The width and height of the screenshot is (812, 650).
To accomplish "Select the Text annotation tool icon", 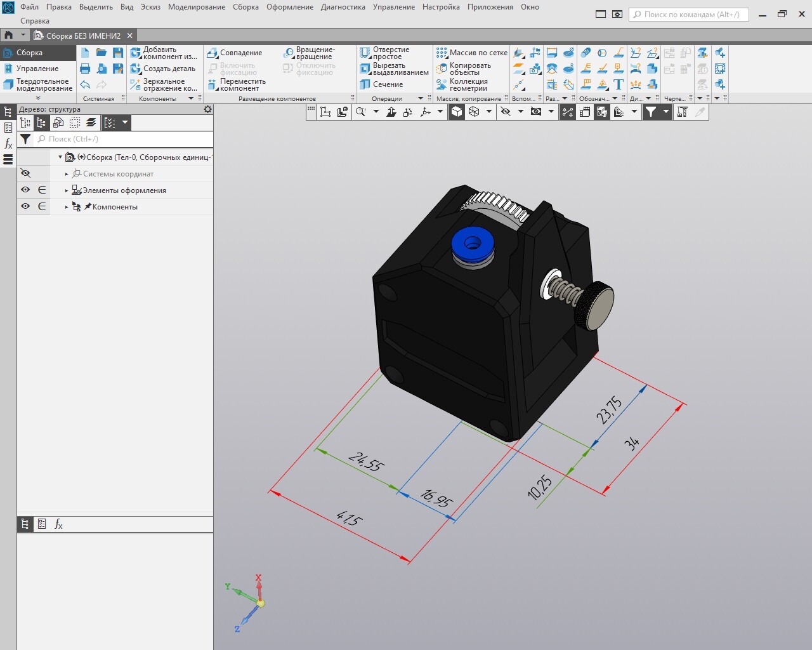I will (x=619, y=84).
